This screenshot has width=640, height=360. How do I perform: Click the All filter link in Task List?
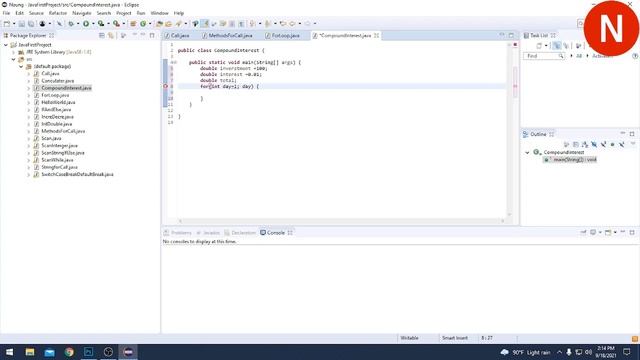(x=579, y=56)
